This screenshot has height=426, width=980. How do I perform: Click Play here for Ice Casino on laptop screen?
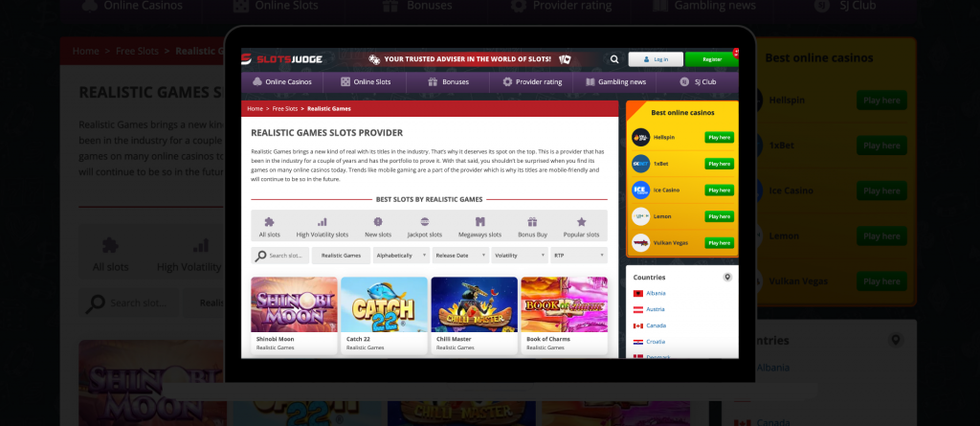[720, 190]
